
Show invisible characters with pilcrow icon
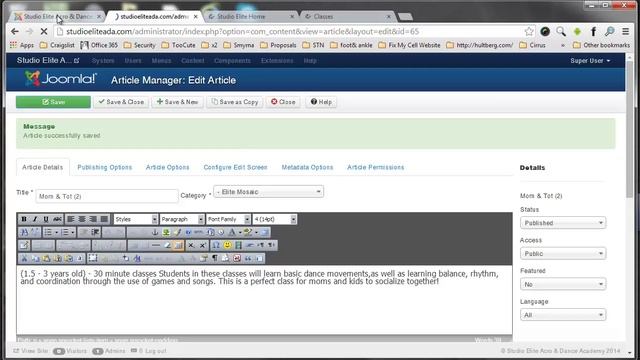pos(215,258)
